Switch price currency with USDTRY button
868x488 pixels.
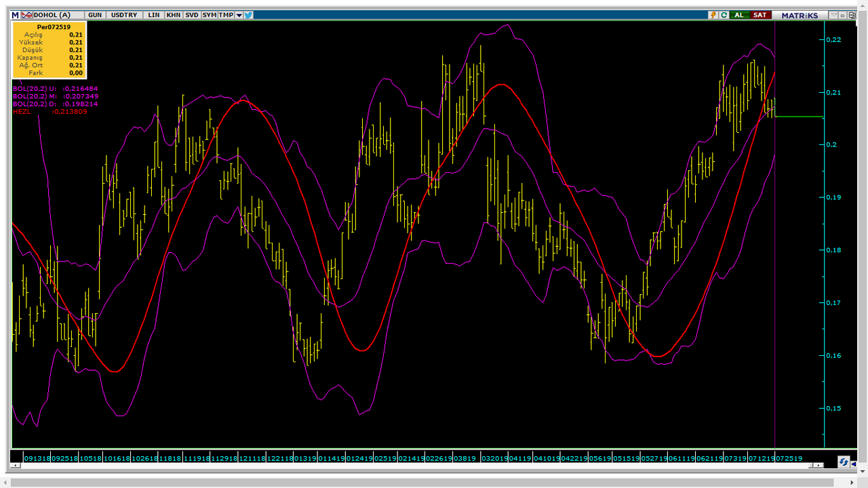pyautogui.click(x=123, y=15)
